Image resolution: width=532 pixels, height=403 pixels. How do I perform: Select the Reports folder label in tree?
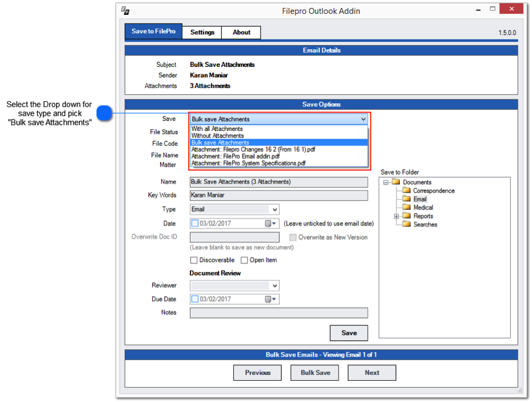coord(423,216)
